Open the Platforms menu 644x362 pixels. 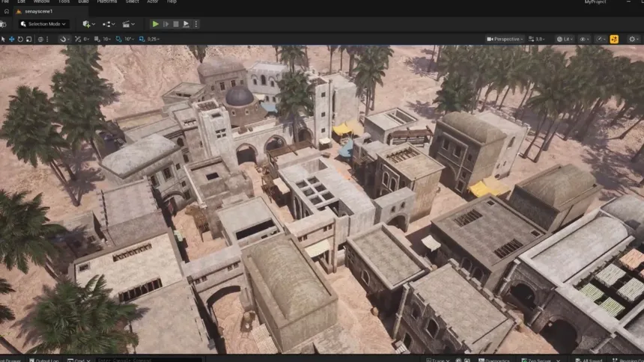[x=107, y=1]
